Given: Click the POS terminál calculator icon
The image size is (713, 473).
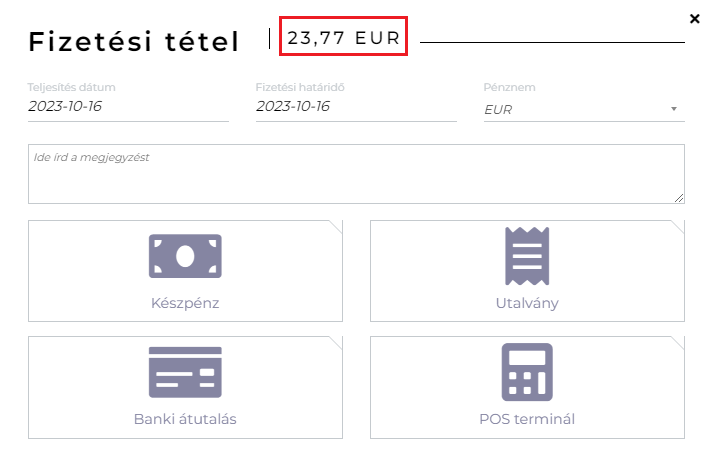Looking at the screenshot, I should pyautogui.click(x=527, y=372).
